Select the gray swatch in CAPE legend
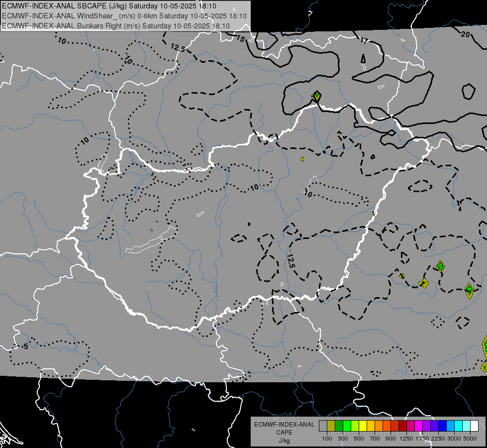This screenshot has height=448, width=487. tap(323, 426)
